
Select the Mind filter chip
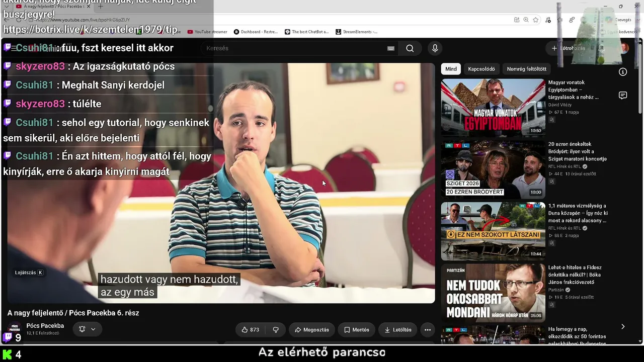coord(451,69)
